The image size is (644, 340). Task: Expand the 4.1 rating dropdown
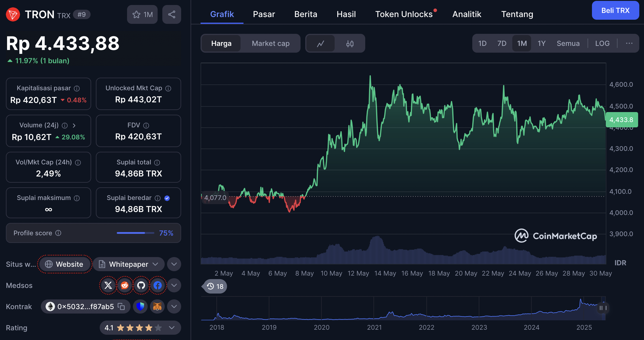[x=140, y=328]
